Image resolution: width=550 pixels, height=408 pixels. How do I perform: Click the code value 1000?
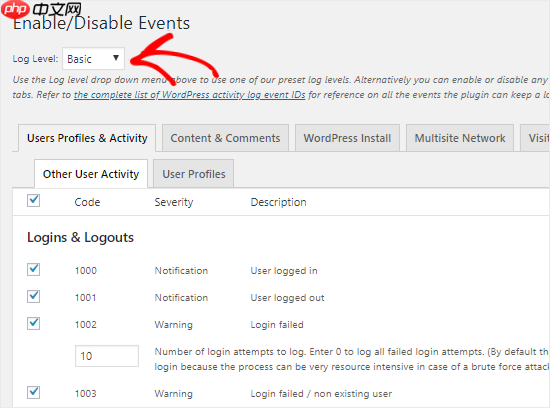click(86, 270)
